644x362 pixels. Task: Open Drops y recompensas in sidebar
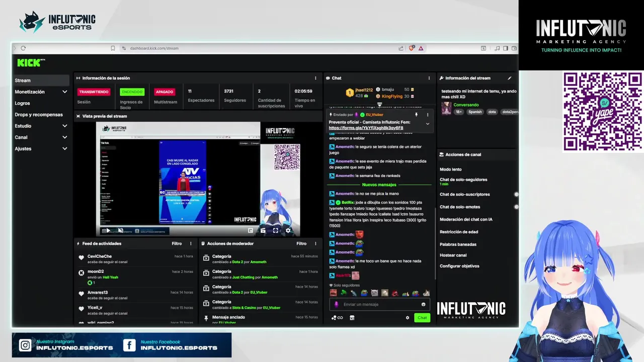coord(39,115)
